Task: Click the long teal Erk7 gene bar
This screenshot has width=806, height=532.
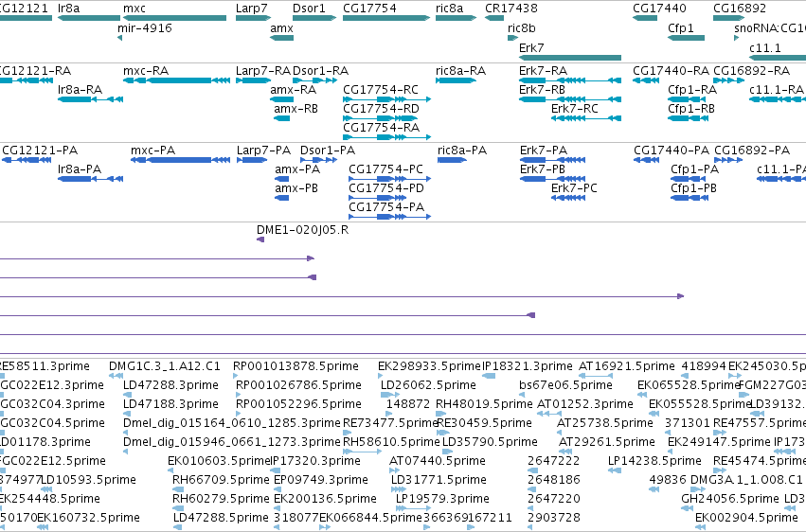Action: pyautogui.click(x=570, y=58)
